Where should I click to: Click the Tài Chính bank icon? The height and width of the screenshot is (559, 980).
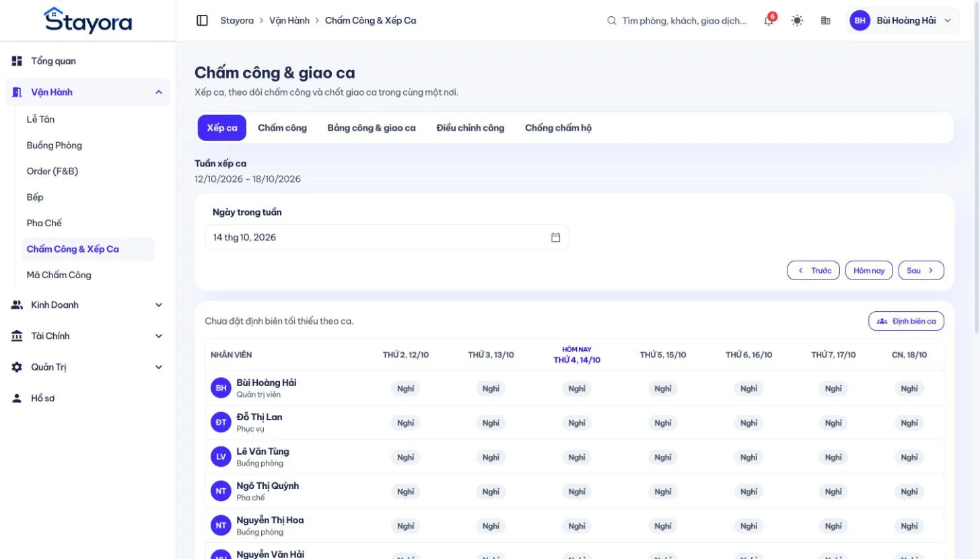click(17, 336)
